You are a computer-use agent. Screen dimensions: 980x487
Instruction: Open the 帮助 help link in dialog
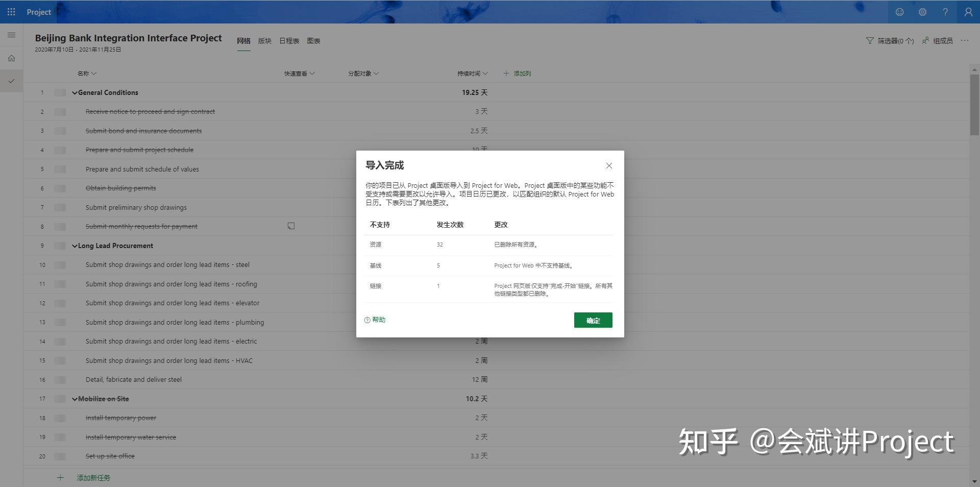coord(379,320)
